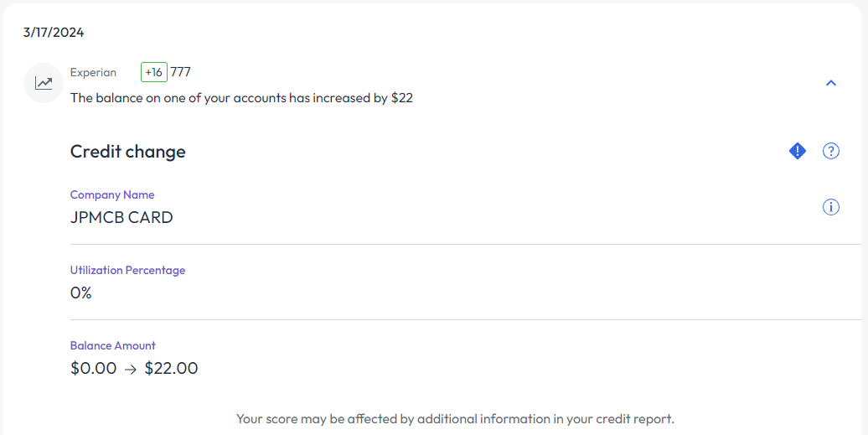Screen dimensions: 868x435
Task: Open the question mark help icon
Action: coord(830,151)
